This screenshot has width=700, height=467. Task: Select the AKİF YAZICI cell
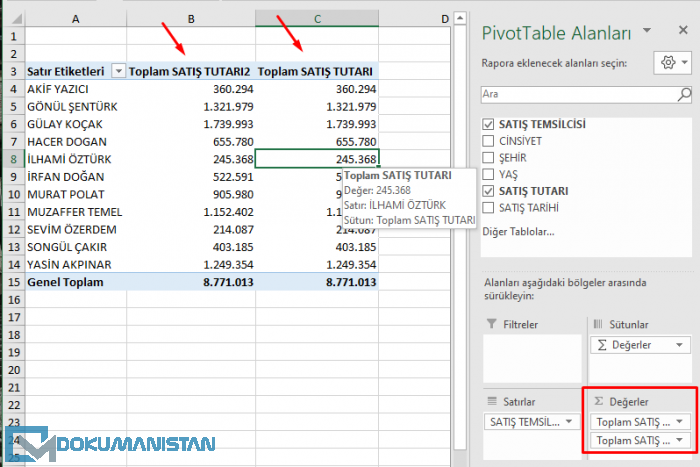(76, 89)
